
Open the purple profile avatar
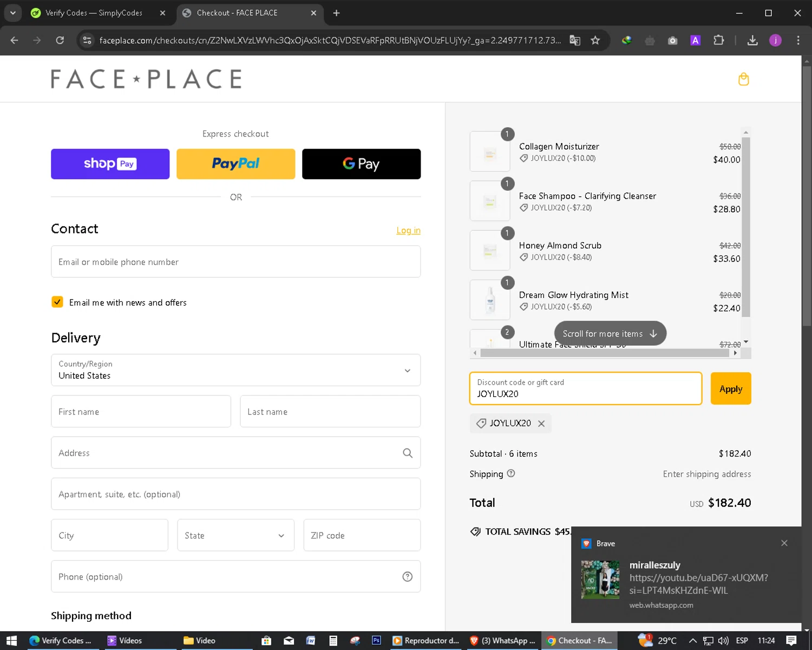pos(775,40)
